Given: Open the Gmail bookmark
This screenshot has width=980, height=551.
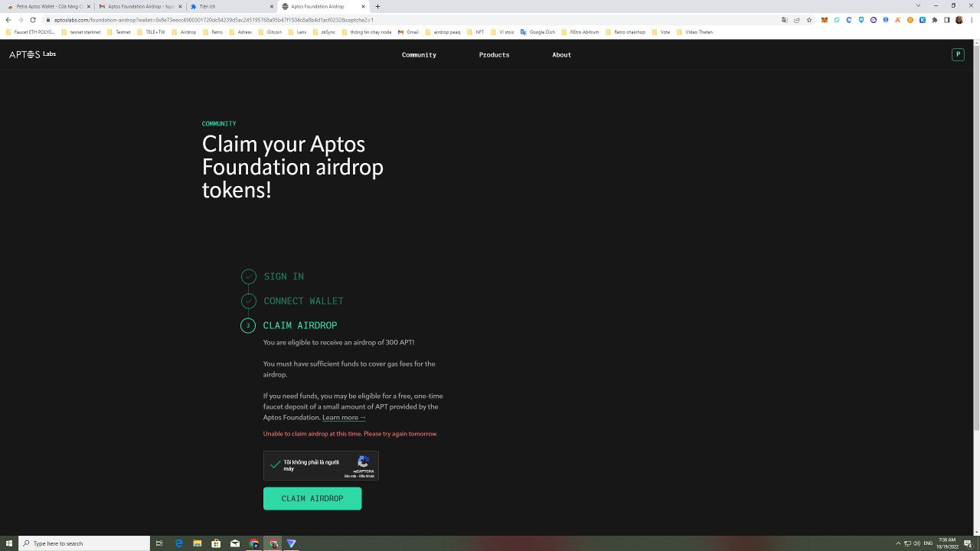Looking at the screenshot, I should point(408,32).
